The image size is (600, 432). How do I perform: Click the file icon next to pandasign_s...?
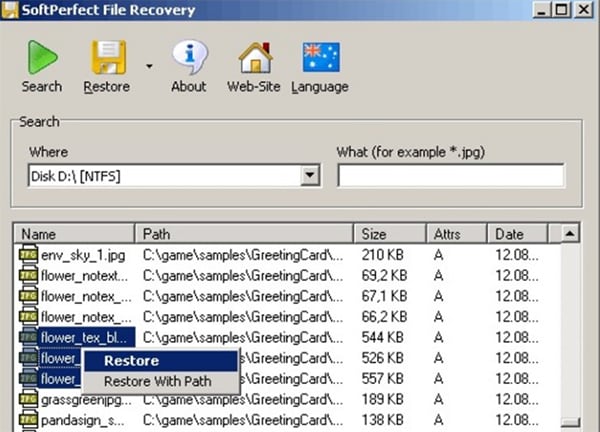(28, 420)
